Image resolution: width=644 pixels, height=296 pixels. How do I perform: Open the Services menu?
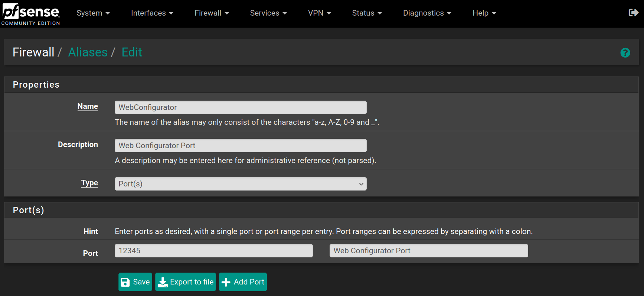(268, 13)
